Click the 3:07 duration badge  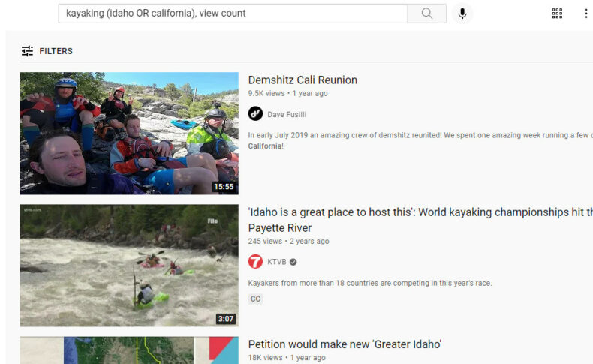click(226, 319)
